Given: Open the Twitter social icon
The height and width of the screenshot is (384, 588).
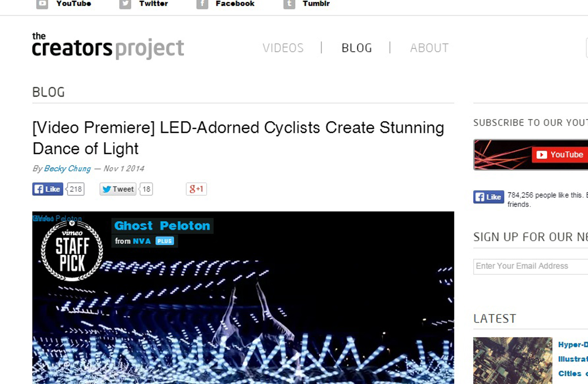Looking at the screenshot, I should pos(125,4).
